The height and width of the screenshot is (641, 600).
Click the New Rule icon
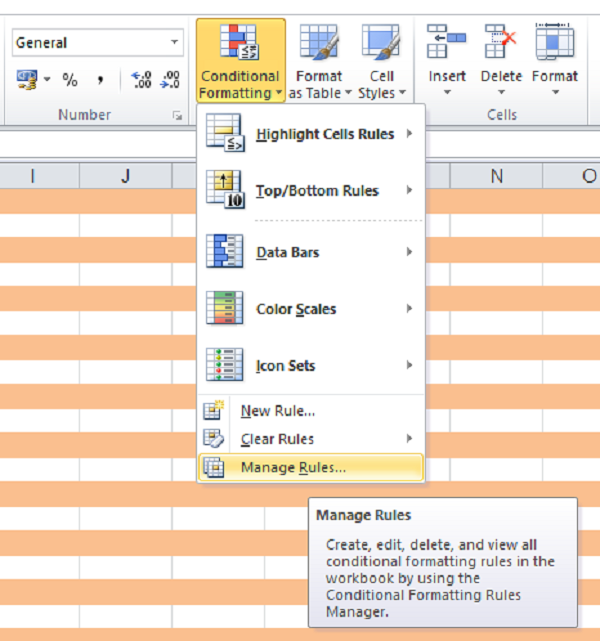pyautogui.click(x=213, y=410)
